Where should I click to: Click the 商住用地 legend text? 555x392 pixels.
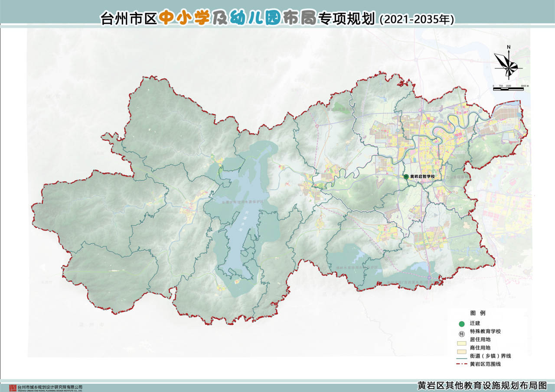[480, 348]
